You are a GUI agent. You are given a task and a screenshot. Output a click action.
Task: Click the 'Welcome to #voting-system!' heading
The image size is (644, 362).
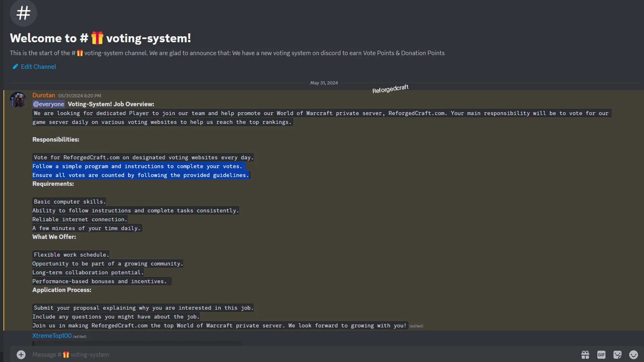click(100, 38)
